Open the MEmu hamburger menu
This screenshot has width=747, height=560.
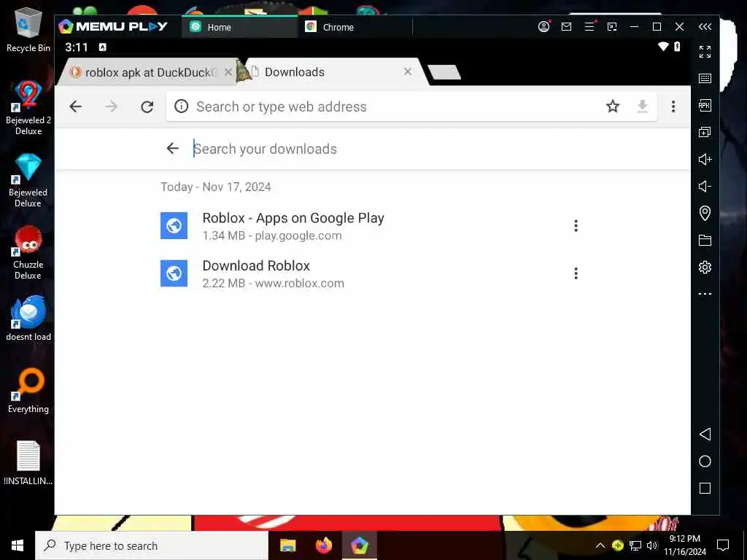(589, 27)
